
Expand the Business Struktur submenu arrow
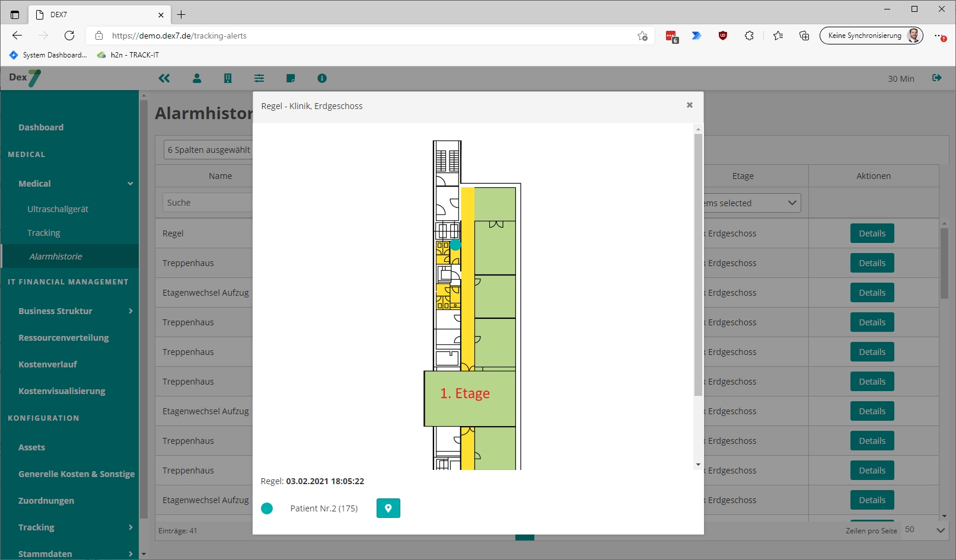(130, 311)
